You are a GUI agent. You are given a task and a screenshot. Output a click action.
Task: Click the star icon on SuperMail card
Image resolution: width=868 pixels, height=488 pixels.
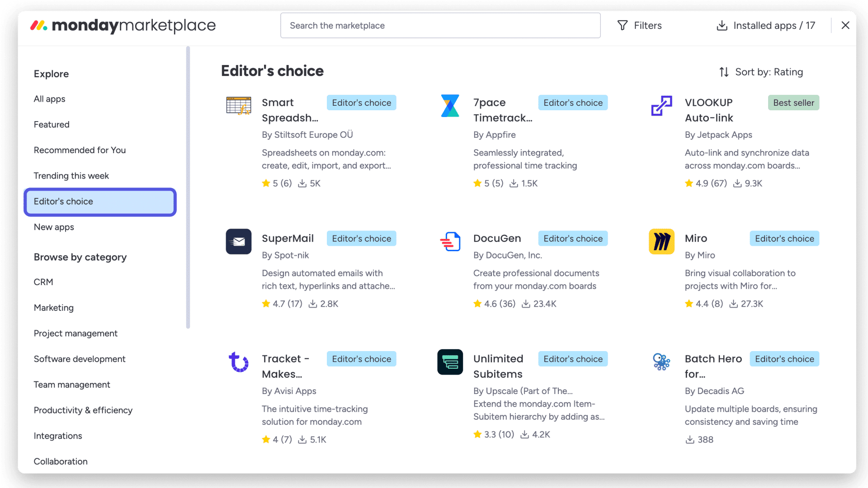266,304
